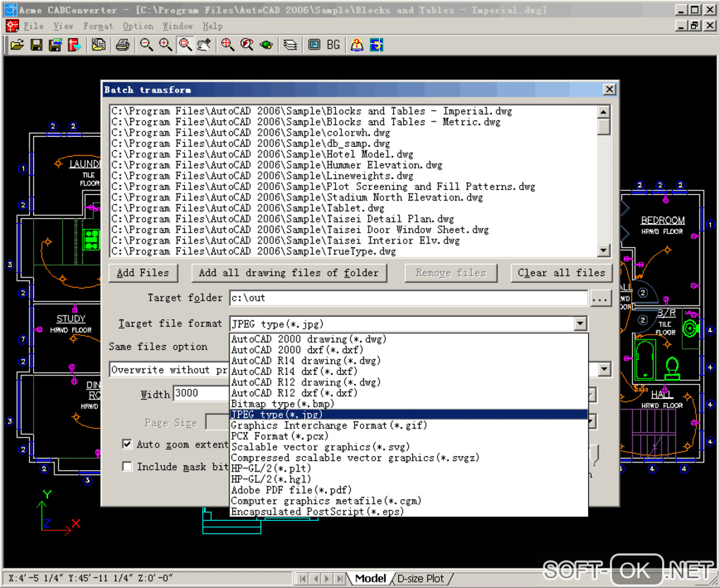Click Add all drawing files of folder

289,272
